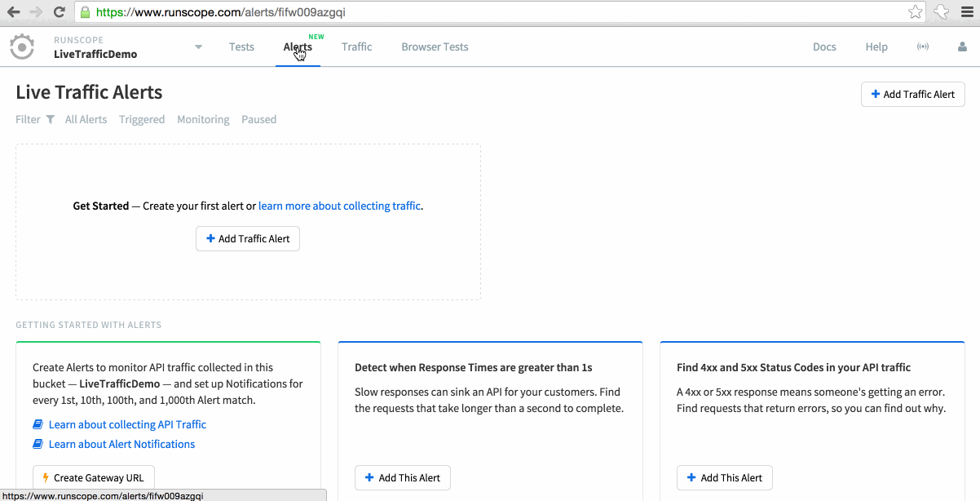
Task: Open the browser extension puzzle icon
Action: (x=942, y=12)
